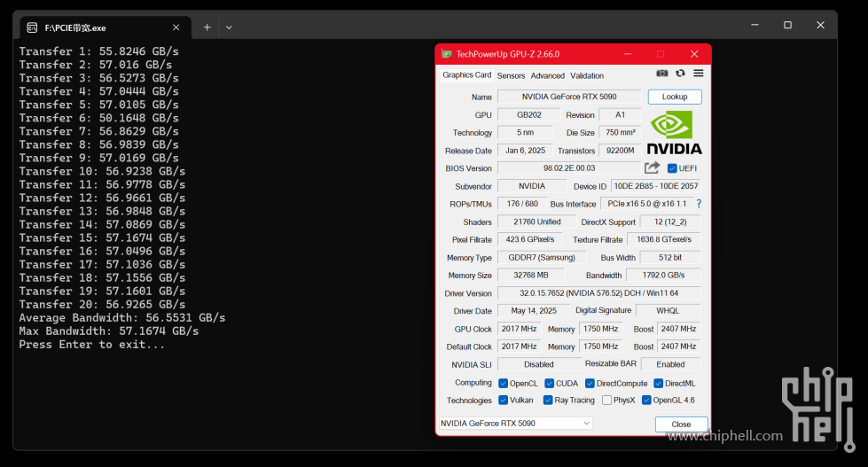Click the Close button in GPU-Z
The image size is (868, 467).
681,424
